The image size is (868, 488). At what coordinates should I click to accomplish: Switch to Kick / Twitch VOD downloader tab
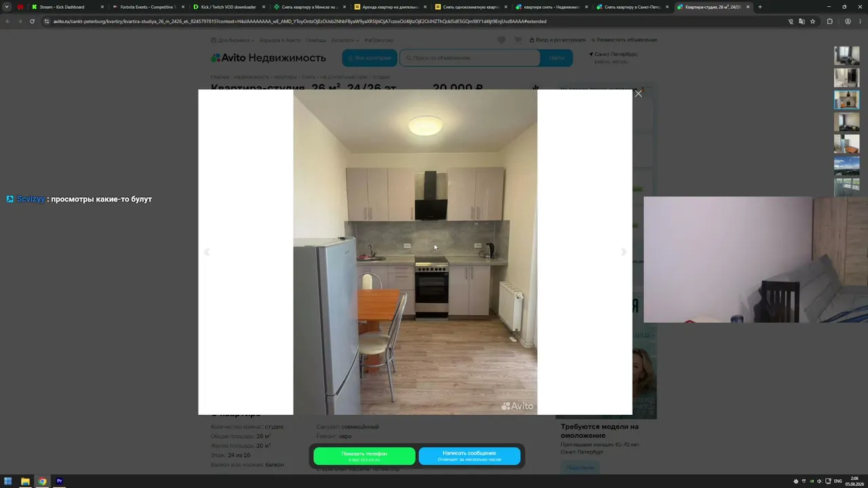click(229, 7)
